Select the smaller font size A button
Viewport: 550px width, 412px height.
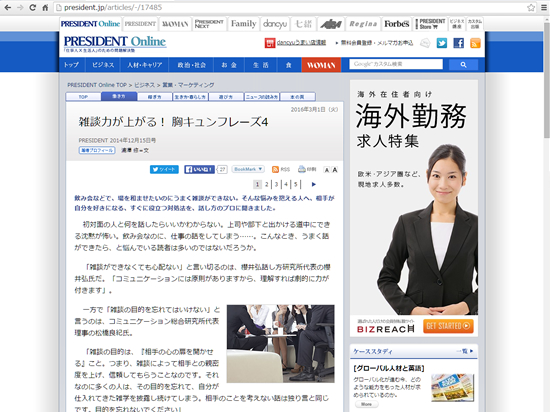[327, 170]
